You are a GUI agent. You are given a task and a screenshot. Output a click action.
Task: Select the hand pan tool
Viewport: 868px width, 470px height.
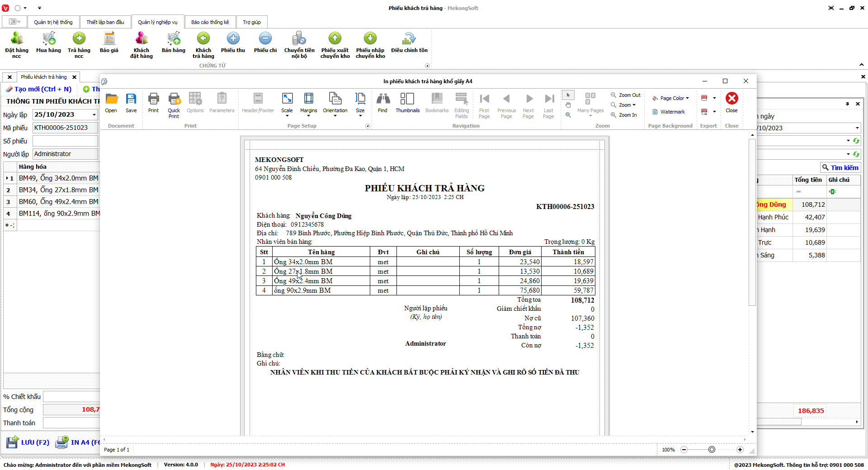[568, 105]
